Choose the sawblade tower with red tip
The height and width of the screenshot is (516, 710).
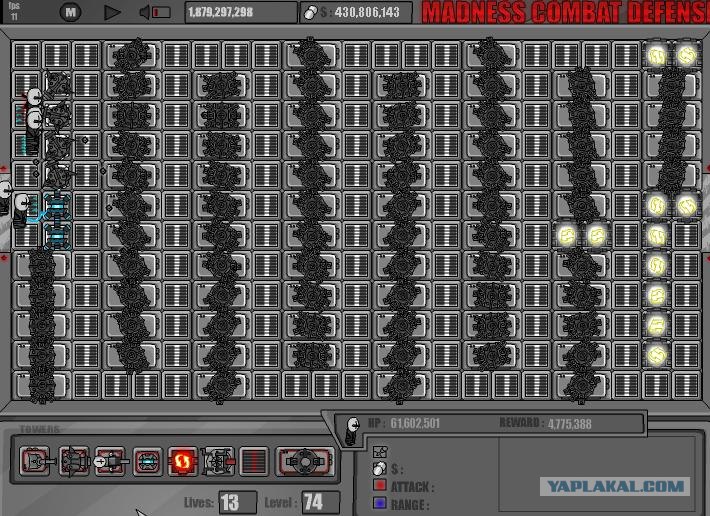(x=218, y=462)
